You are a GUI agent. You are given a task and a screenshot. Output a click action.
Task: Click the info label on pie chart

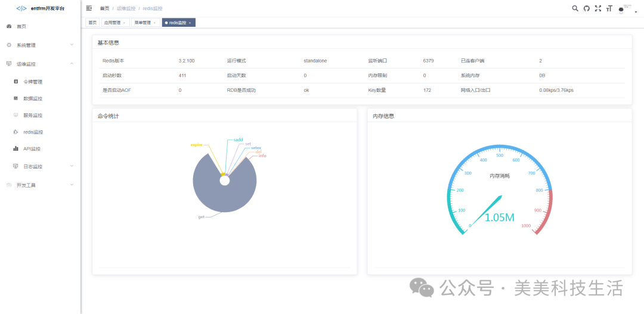[262, 156]
